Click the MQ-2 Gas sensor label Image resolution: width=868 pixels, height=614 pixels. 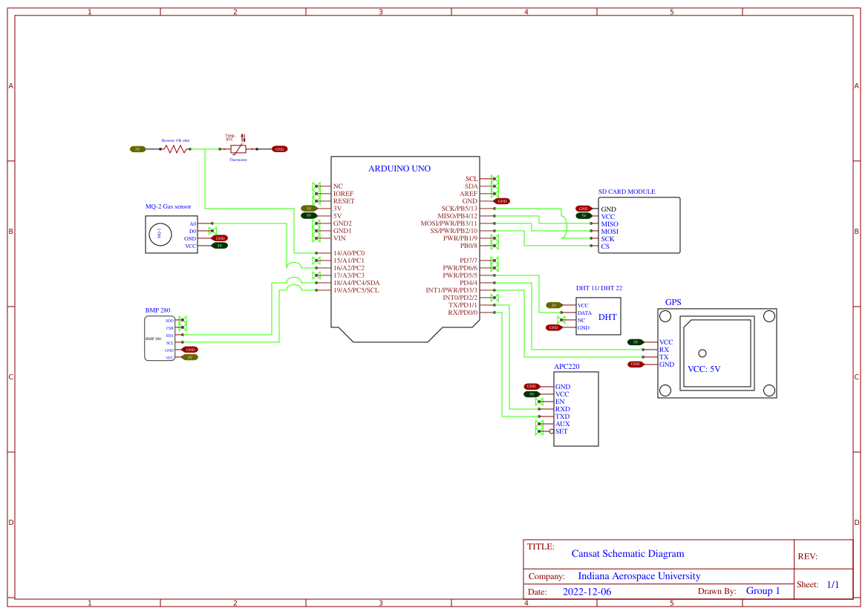pyautogui.click(x=169, y=206)
